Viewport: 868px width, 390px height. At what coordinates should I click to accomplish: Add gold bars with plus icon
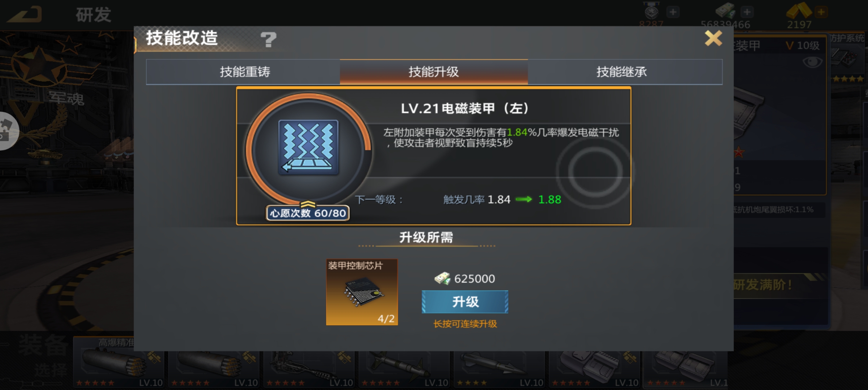[821, 12]
